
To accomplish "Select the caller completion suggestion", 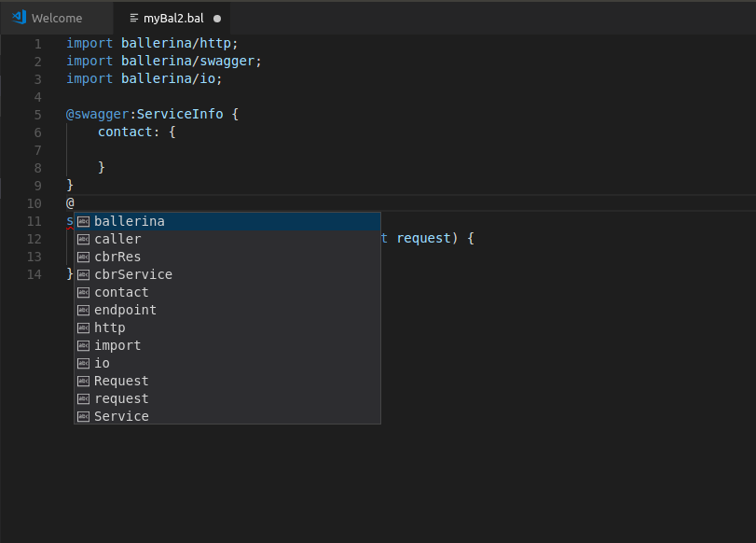I will click(x=227, y=240).
